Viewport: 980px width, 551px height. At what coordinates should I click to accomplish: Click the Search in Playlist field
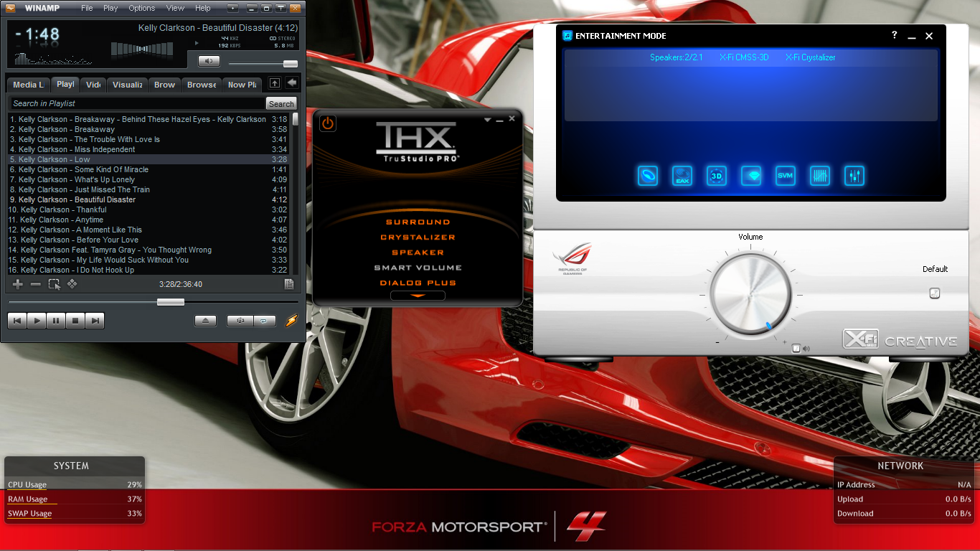[136, 103]
